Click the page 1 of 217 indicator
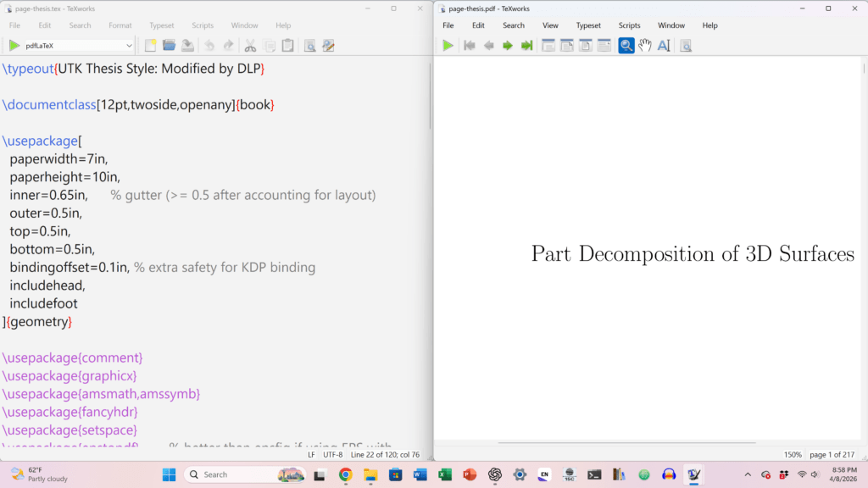Screen dimensions: 868x488 click(834, 455)
